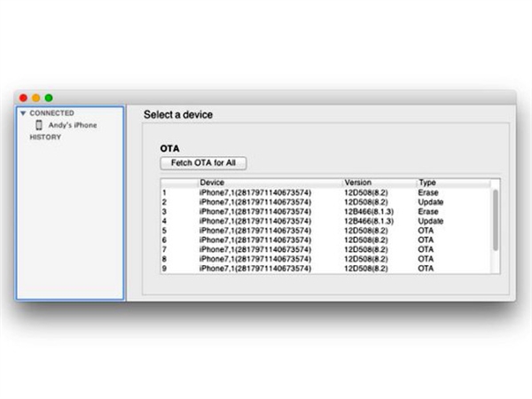
Task: Select row 6 device iPhone7,1 entry
Action: (x=255, y=240)
